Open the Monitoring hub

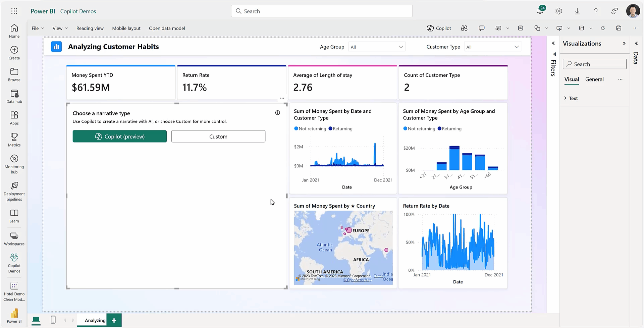pyautogui.click(x=14, y=164)
